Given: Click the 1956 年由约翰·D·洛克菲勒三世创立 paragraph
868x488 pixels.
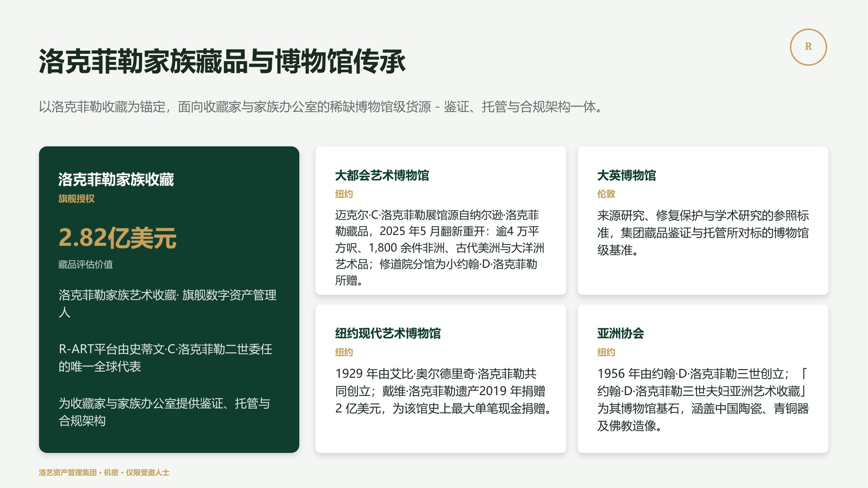Looking at the screenshot, I should click(703, 400).
